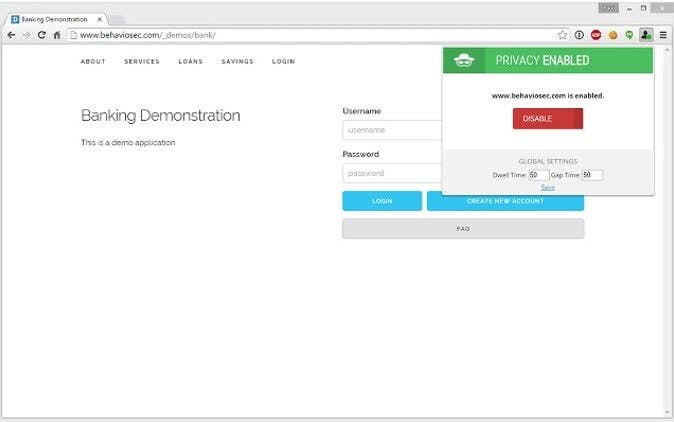Click the 'This is a demo application' text
Viewport: 674px width, 422px height.
[x=128, y=142]
